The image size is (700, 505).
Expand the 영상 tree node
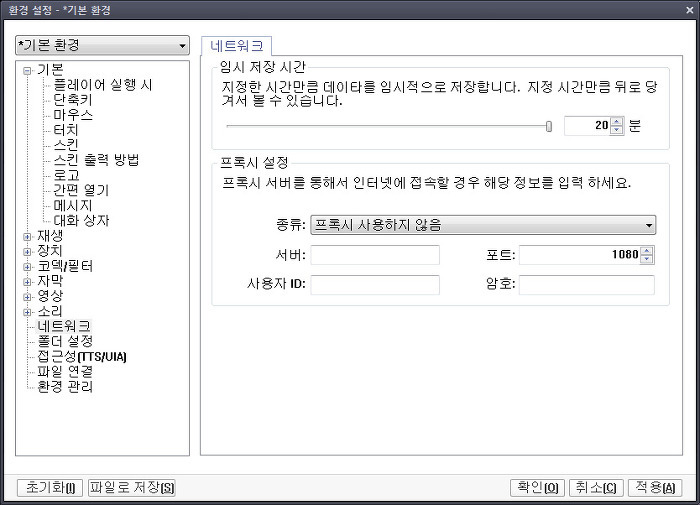point(27,297)
